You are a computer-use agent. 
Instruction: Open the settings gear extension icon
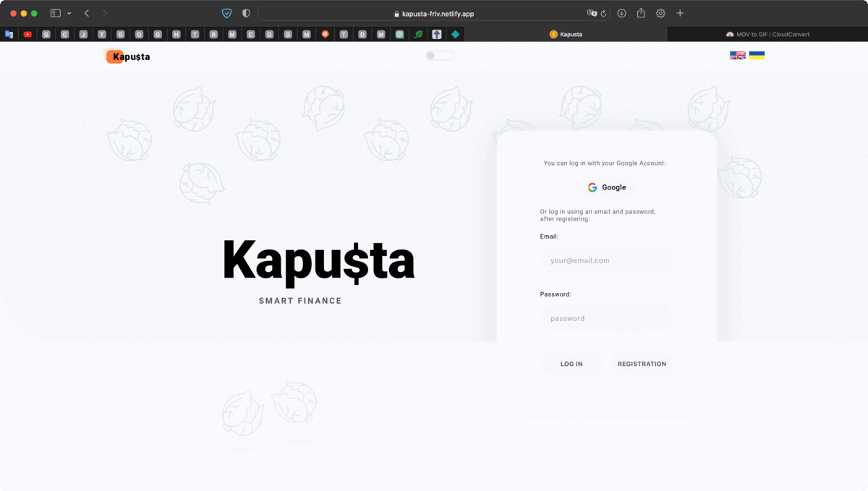tap(660, 13)
